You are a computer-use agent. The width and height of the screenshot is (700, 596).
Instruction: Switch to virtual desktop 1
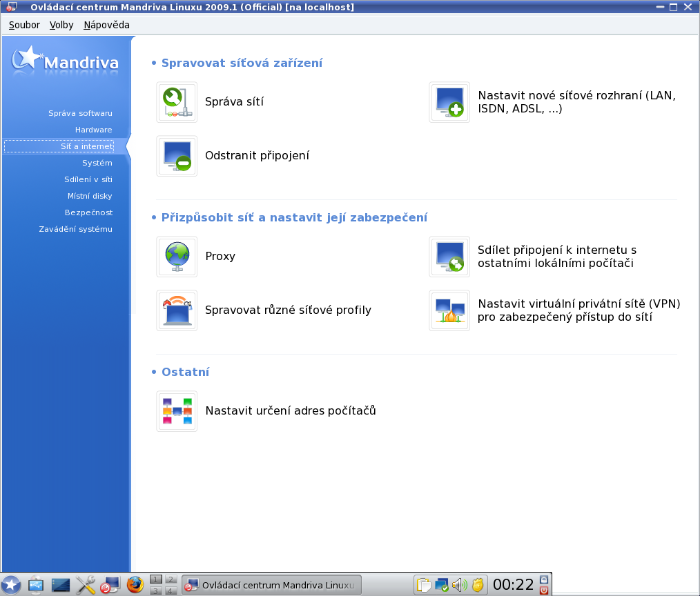155,579
